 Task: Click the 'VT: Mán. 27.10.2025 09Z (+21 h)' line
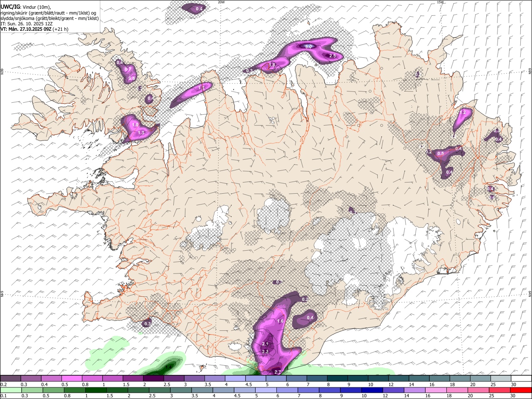point(34,29)
